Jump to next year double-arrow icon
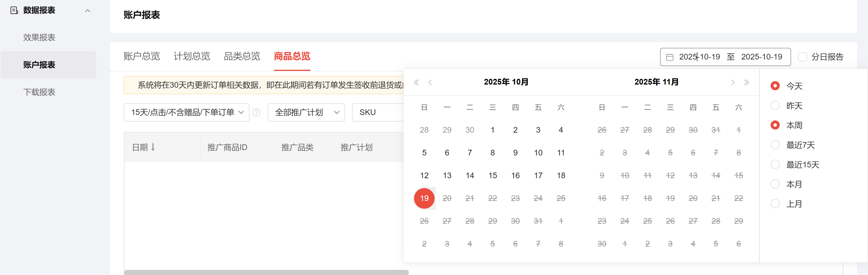The height and width of the screenshot is (275, 868). coord(746,82)
